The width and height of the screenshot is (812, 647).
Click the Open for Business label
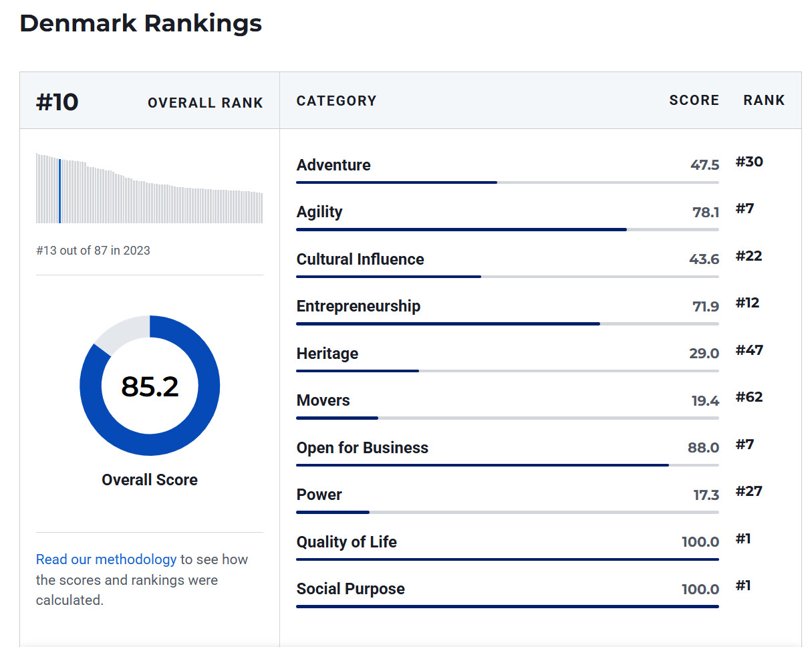click(x=362, y=448)
